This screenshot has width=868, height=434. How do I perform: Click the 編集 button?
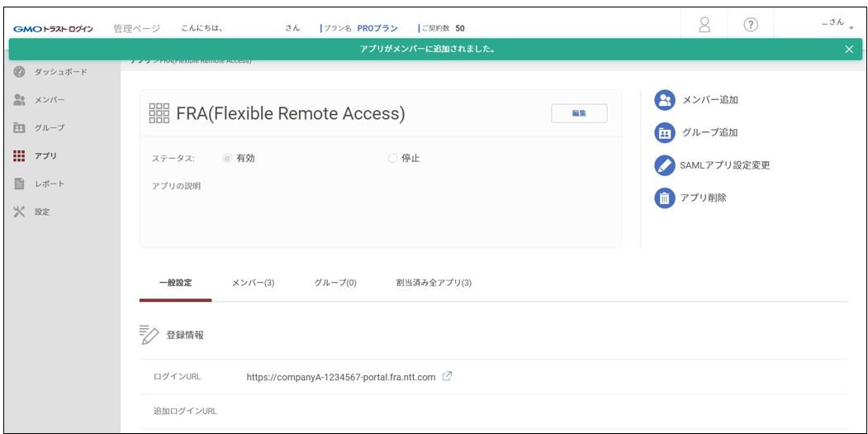[579, 113]
